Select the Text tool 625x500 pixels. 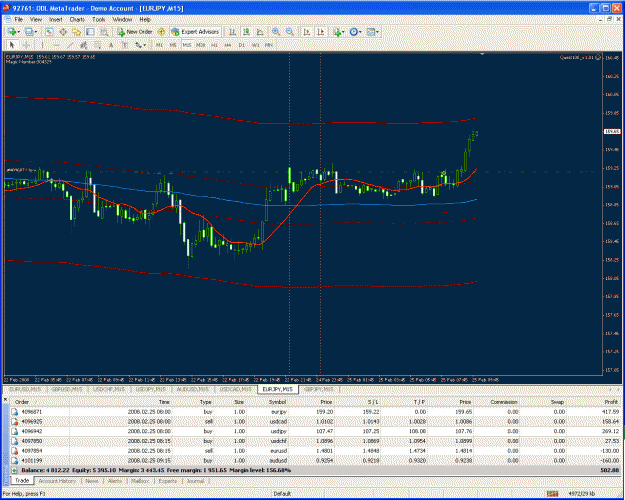coord(111,45)
